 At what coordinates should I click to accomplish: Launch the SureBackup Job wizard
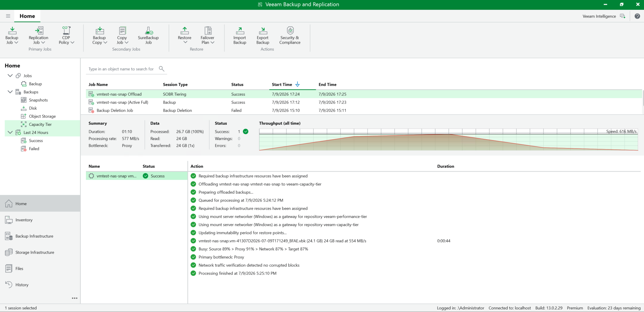click(x=148, y=35)
